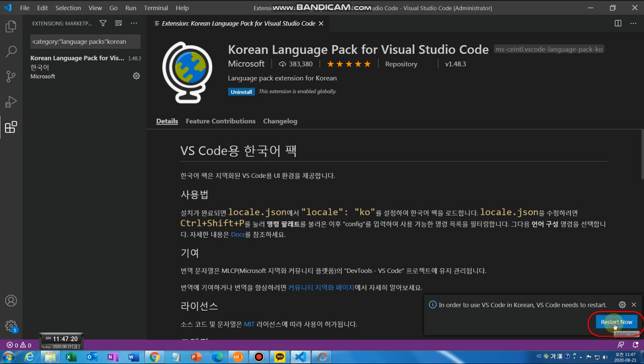
Task: Click the ms-ceintl.vscode-language-pack-ko identifier
Action: pos(549,49)
